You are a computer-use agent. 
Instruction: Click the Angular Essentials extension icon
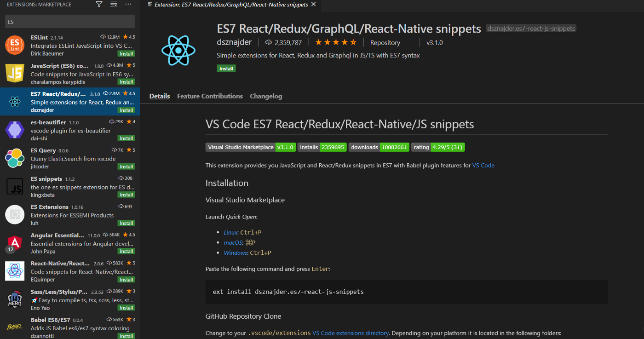(15, 242)
